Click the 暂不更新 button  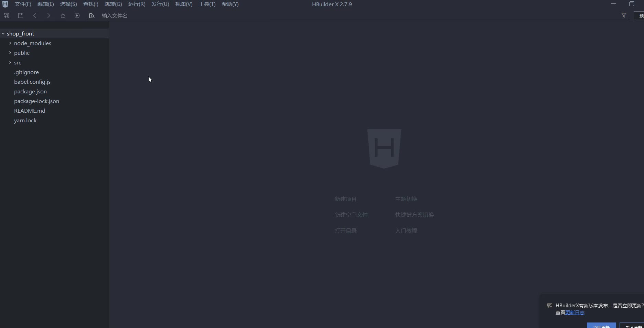coord(632,326)
